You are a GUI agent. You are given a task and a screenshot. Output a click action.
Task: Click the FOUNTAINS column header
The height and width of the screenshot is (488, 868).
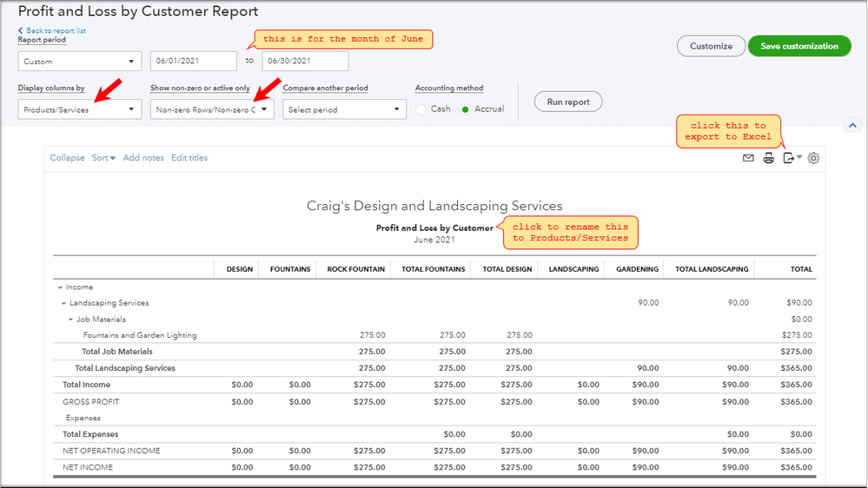tap(290, 269)
